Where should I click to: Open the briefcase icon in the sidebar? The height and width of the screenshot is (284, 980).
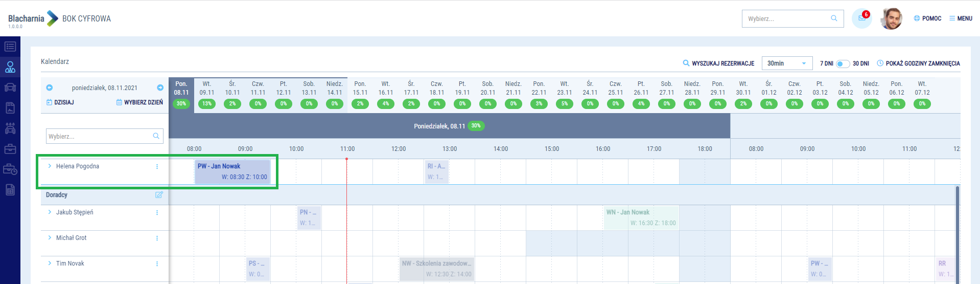pyautogui.click(x=10, y=149)
